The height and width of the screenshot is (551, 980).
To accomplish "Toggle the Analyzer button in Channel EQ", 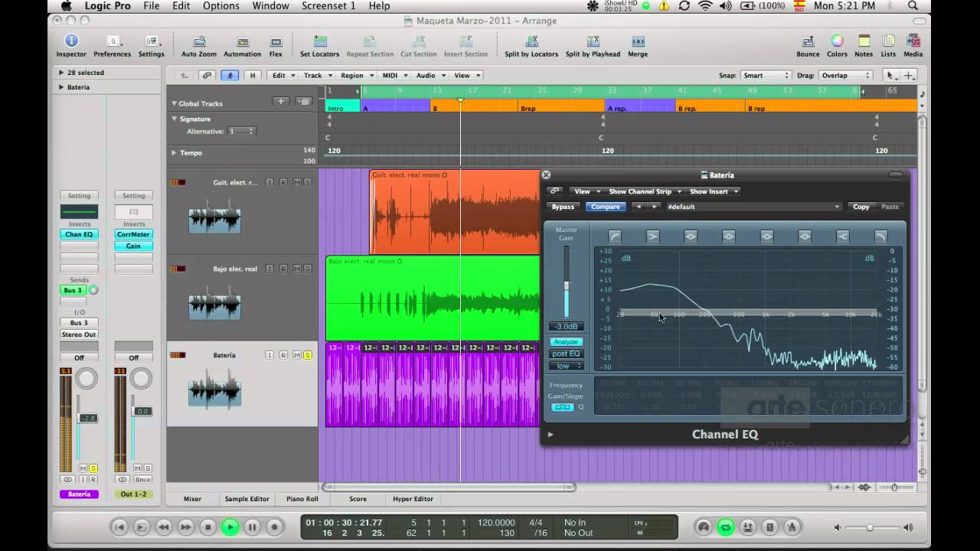I will (566, 341).
